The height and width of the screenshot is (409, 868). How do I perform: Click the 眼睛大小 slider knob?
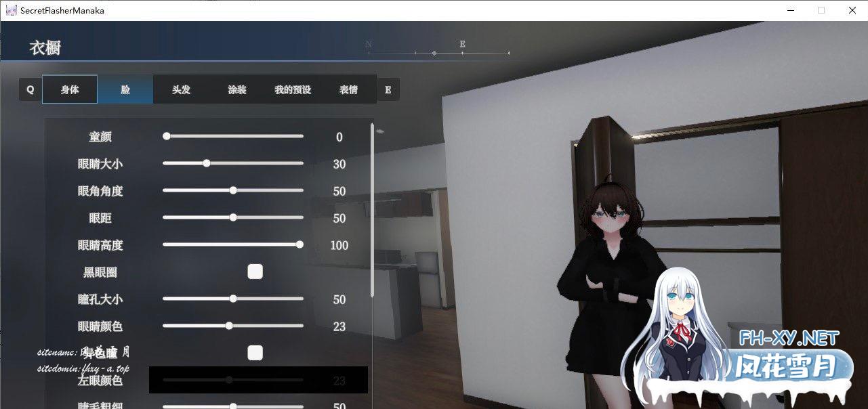click(207, 163)
